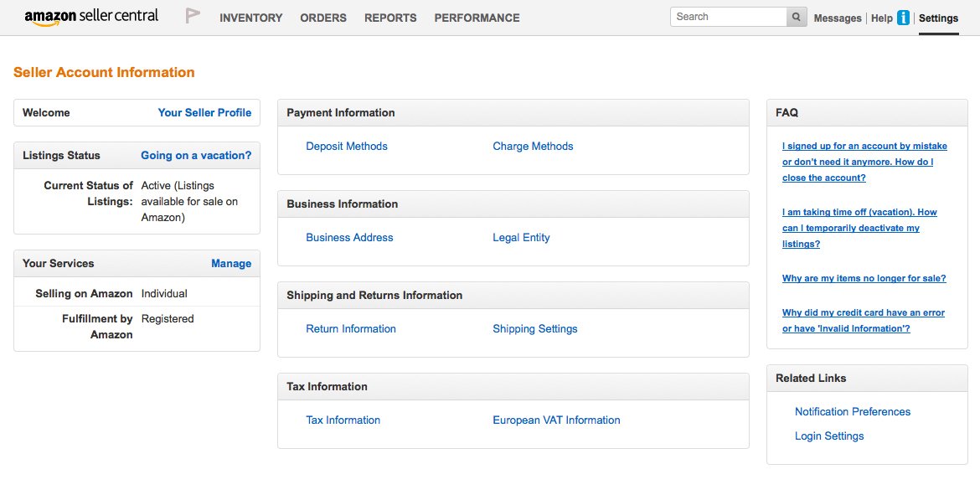The width and height of the screenshot is (980, 495).
Task: Open the Settings menu
Action: click(938, 18)
